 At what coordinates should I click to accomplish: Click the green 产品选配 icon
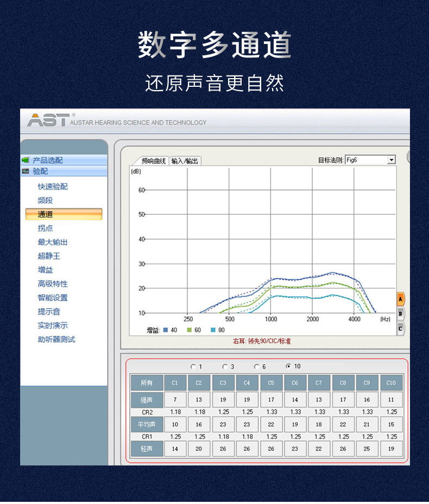point(25,160)
